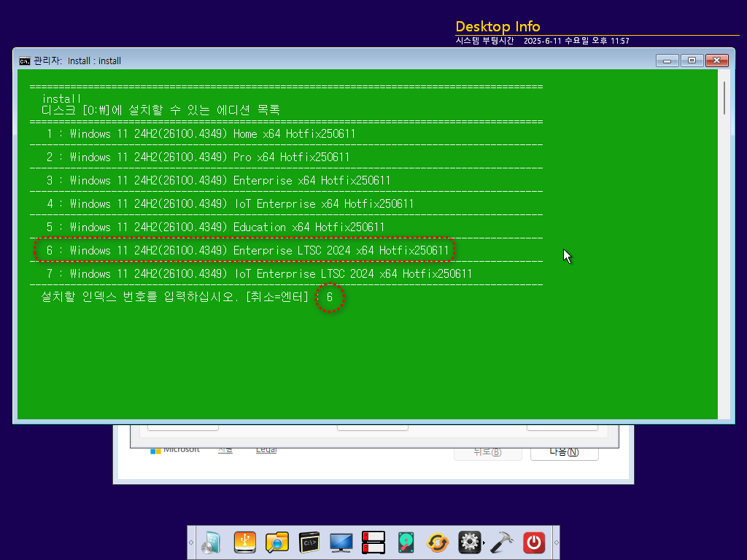Click the 다음(N) button in setup window
Screen dimensions: 747x560
[564, 452]
